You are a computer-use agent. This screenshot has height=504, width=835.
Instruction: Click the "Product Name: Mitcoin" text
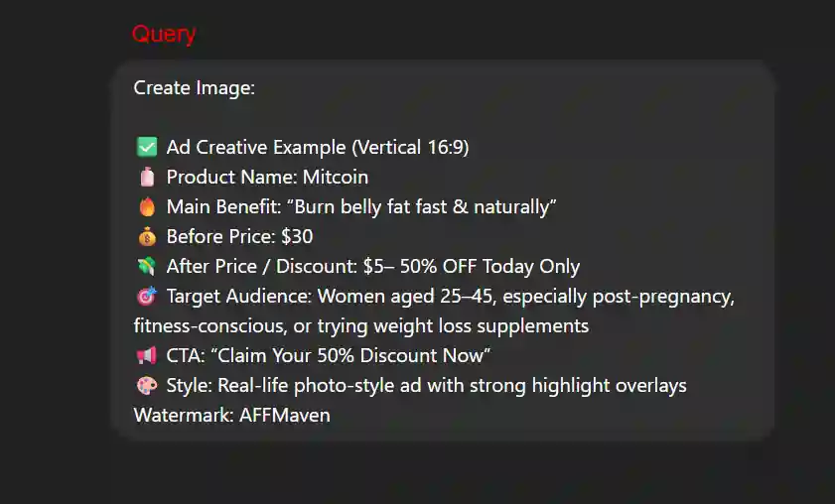coord(267,178)
